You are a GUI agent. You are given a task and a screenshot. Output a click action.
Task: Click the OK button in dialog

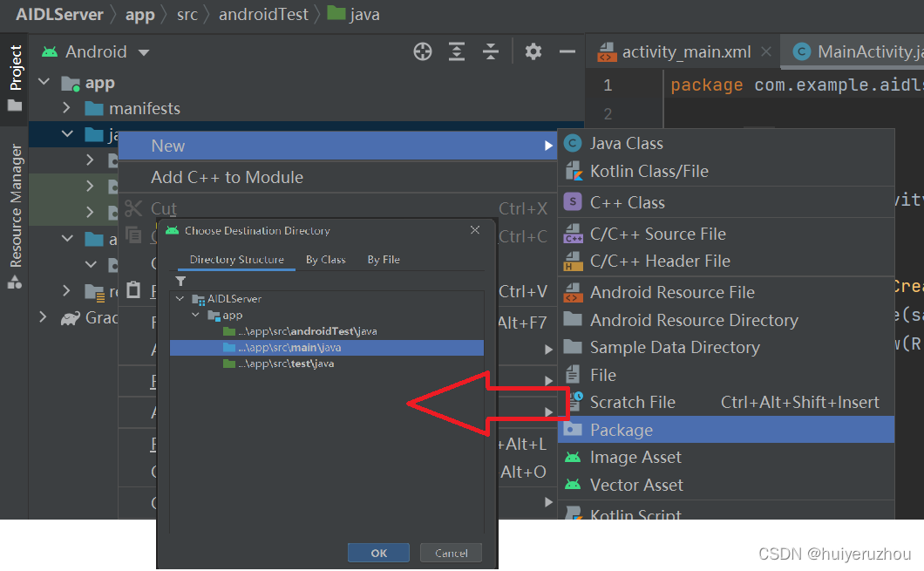(x=378, y=553)
